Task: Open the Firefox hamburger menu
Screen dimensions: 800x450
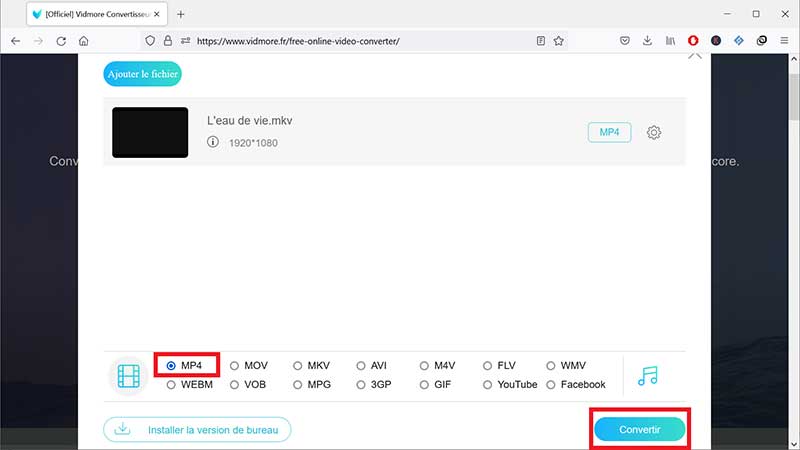Action: (784, 41)
